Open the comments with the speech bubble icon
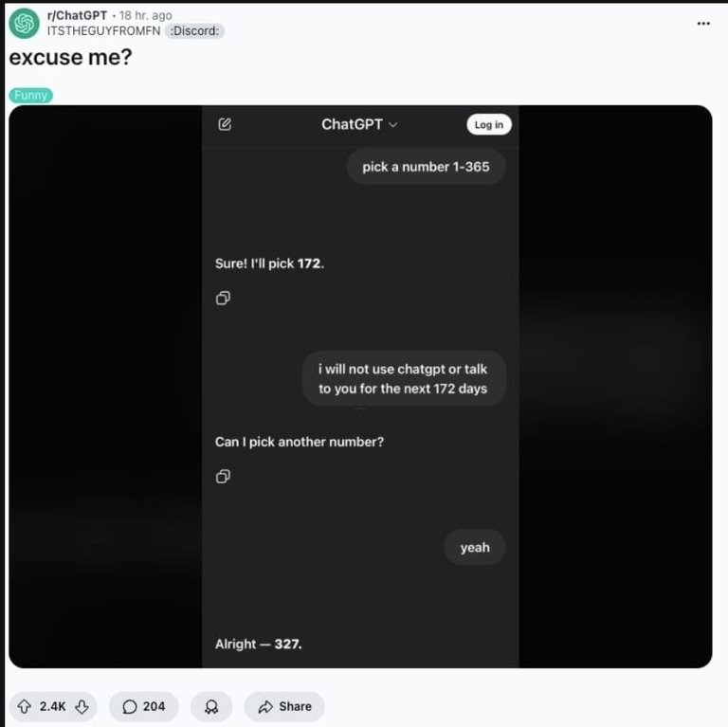 (130, 706)
